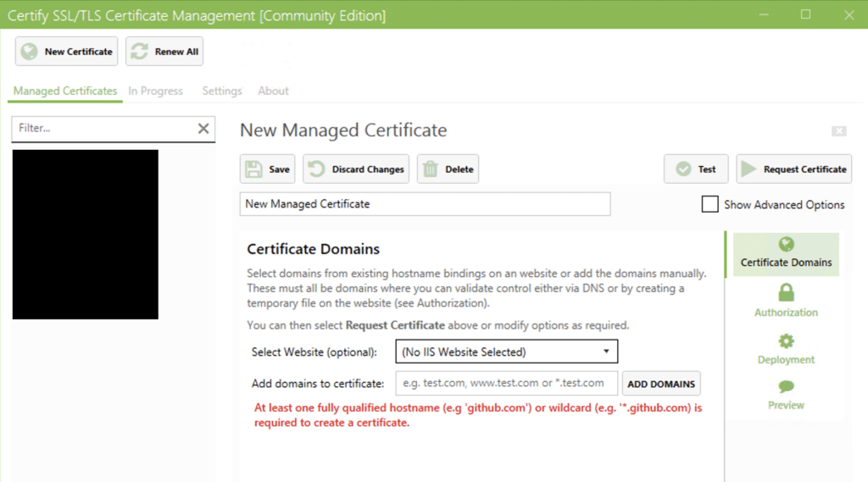Open the Settings tab
The width and height of the screenshot is (868, 482).
(x=222, y=91)
